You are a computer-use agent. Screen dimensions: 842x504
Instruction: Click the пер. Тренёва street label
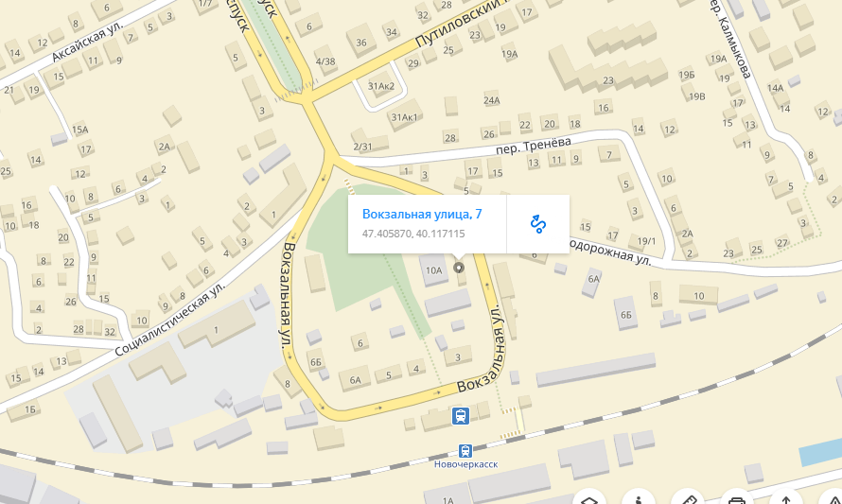(x=534, y=145)
